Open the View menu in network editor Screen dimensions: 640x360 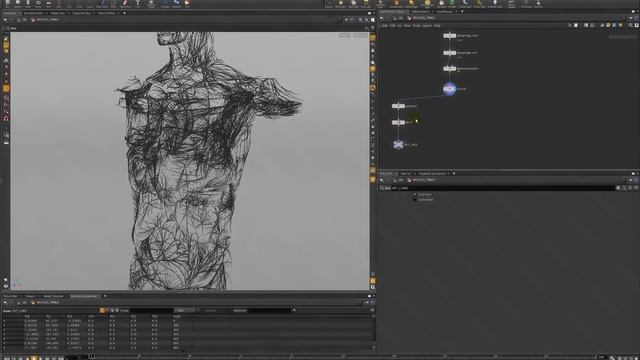click(407, 25)
